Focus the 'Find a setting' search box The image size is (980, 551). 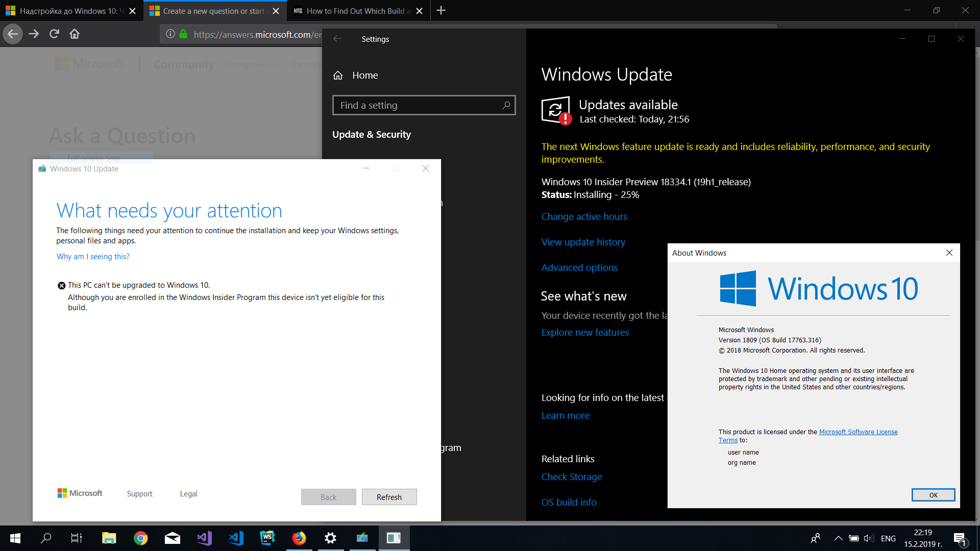pos(424,105)
